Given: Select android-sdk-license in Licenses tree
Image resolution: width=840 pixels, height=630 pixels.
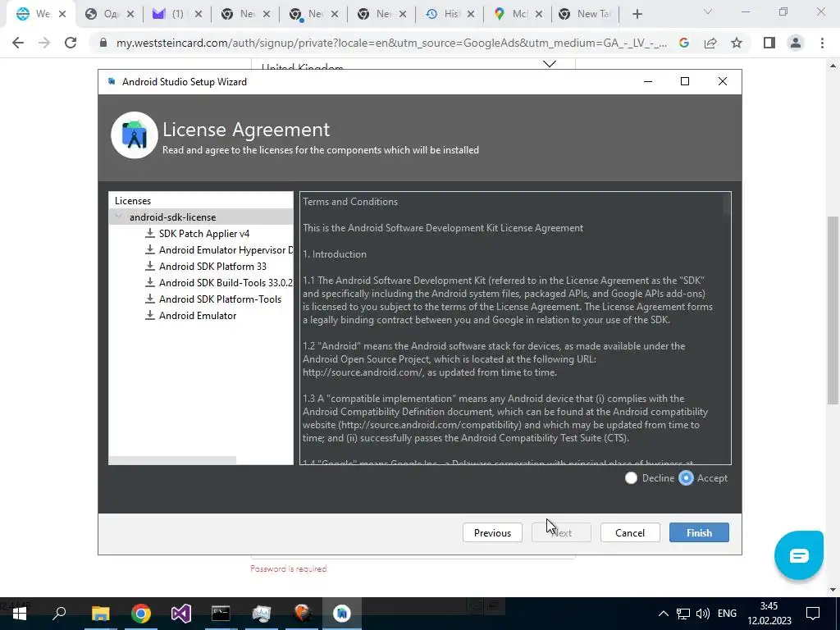Looking at the screenshot, I should tap(172, 217).
